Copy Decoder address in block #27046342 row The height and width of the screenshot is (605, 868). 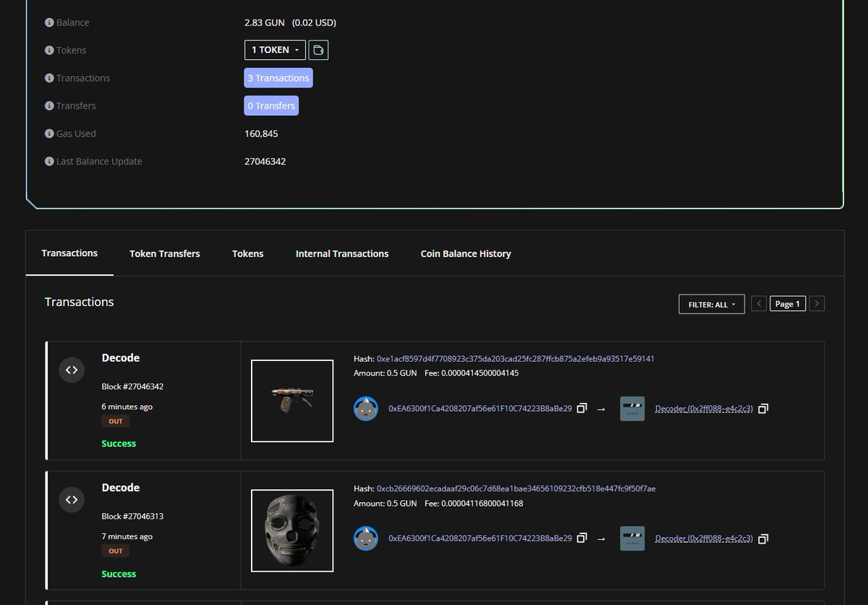[763, 408]
